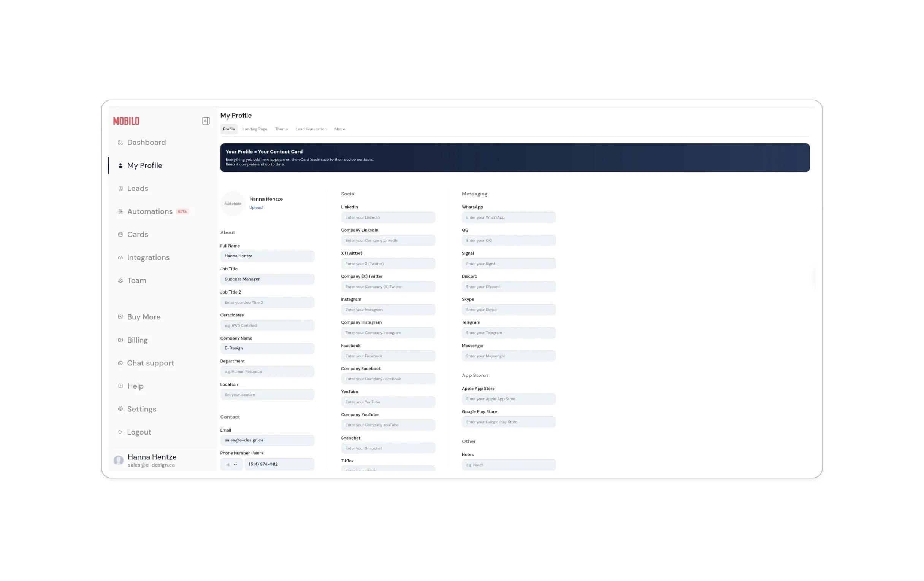Click the Notes input field
The width and height of the screenshot is (924, 581).
509,465
